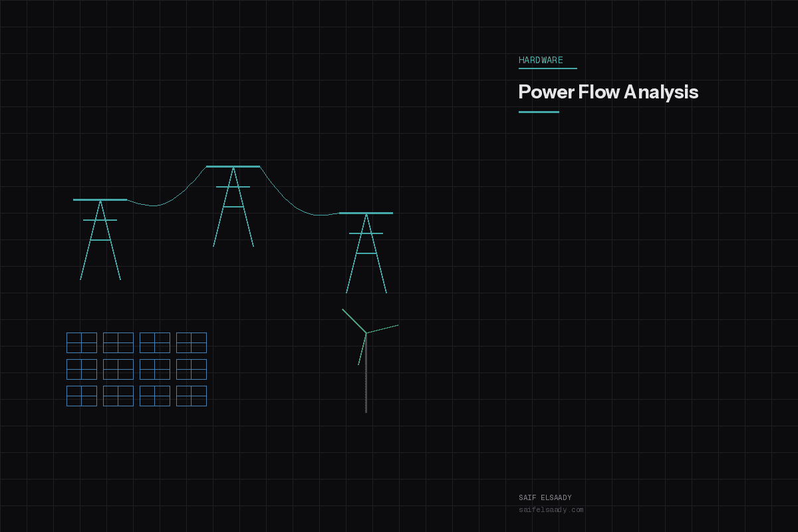Select the tallest middle transmission tower

click(233, 206)
